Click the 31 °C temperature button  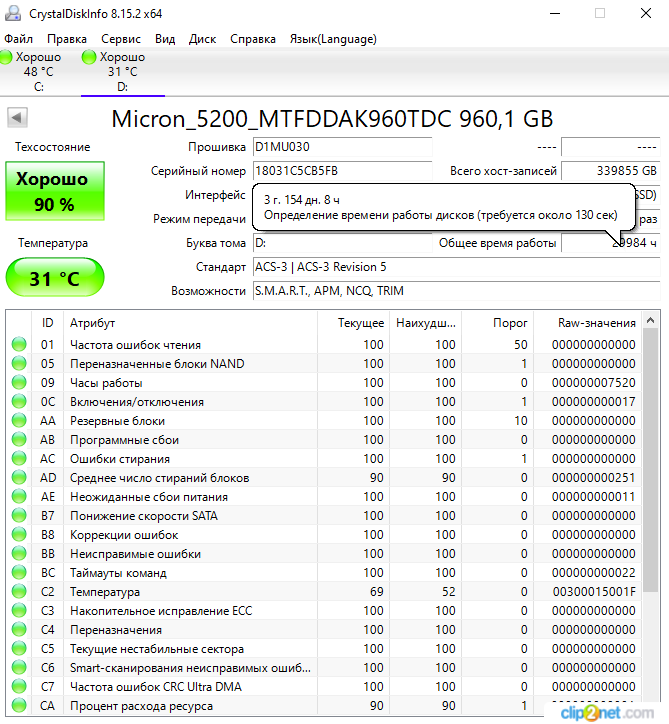click(54, 278)
